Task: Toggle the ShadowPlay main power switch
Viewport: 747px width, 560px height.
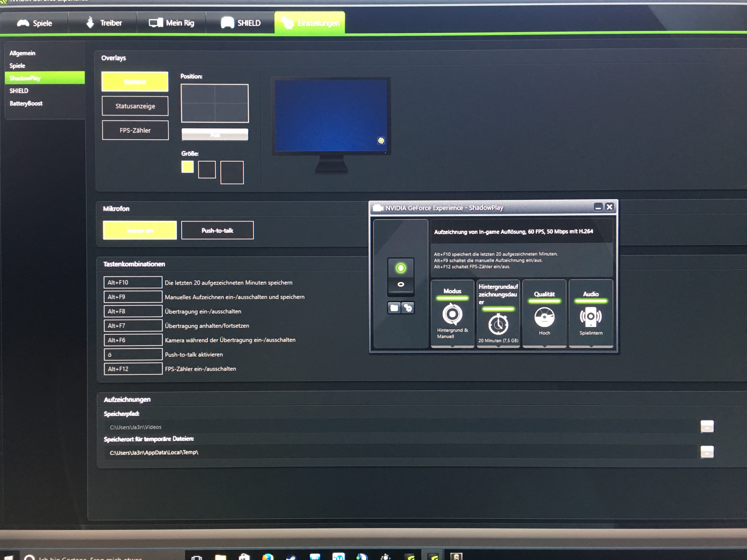Action: tap(401, 276)
